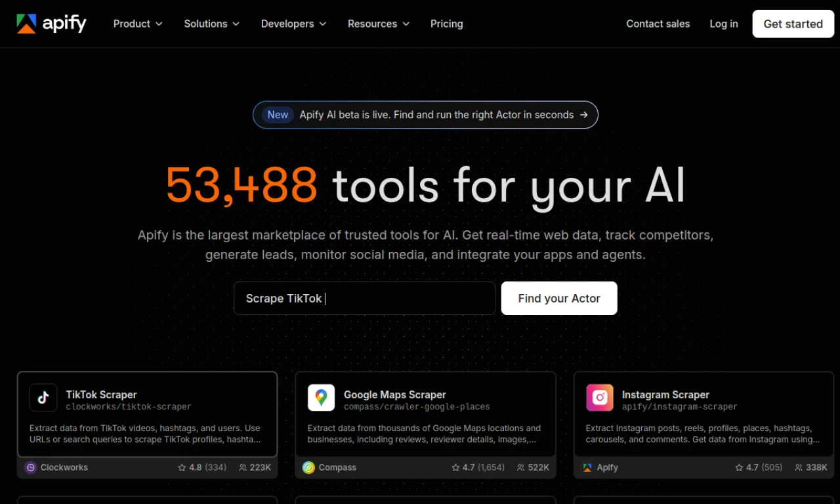
Task: Click the Compass author name
Action: [337, 467]
